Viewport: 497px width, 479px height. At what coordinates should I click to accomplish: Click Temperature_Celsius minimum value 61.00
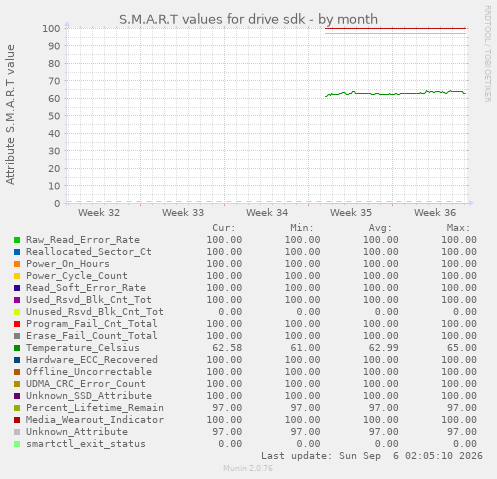(x=305, y=348)
